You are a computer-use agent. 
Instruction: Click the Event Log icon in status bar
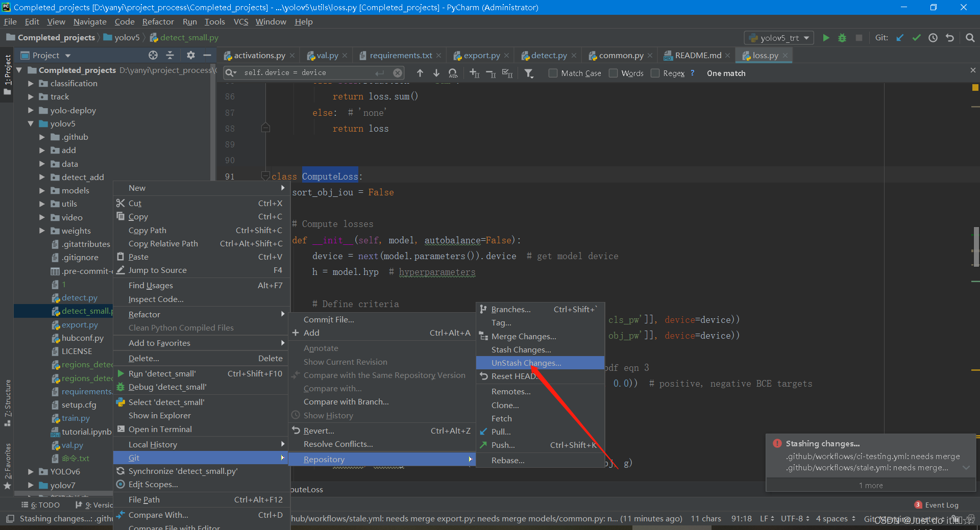(918, 504)
